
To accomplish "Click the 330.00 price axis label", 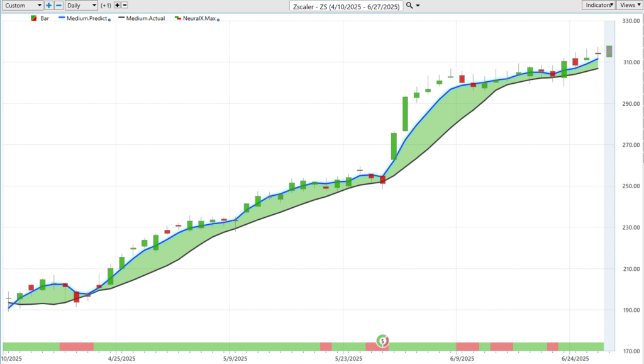I will pyautogui.click(x=631, y=21).
